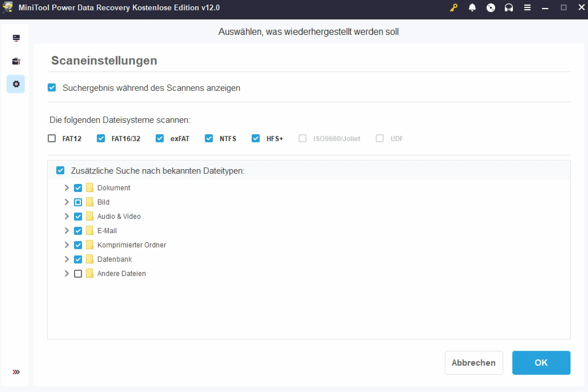588x392 pixels.
Task: Expand the Bild tree node
Action: 67,202
